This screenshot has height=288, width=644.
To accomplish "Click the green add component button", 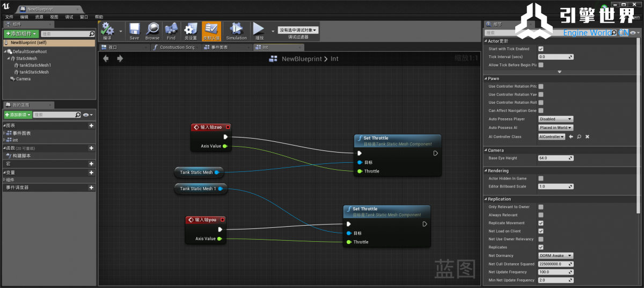I will coord(21,34).
